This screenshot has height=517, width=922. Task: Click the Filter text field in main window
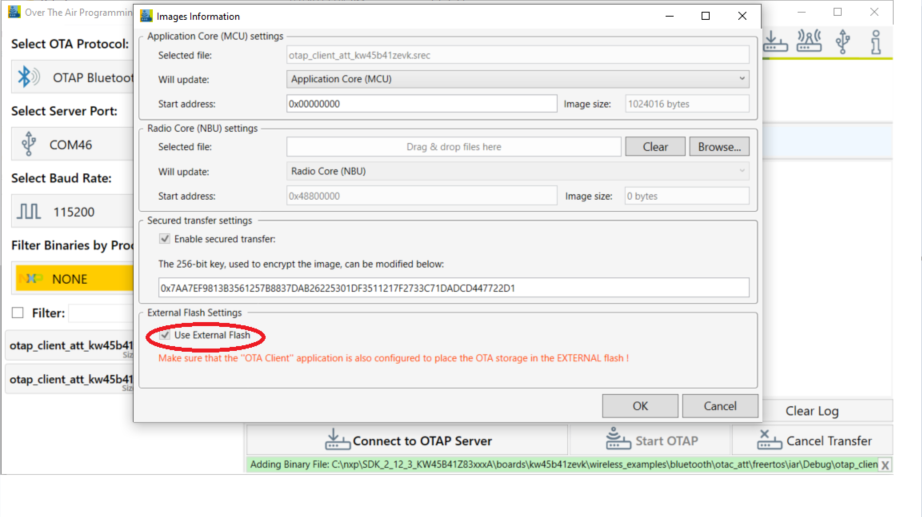(101, 312)
